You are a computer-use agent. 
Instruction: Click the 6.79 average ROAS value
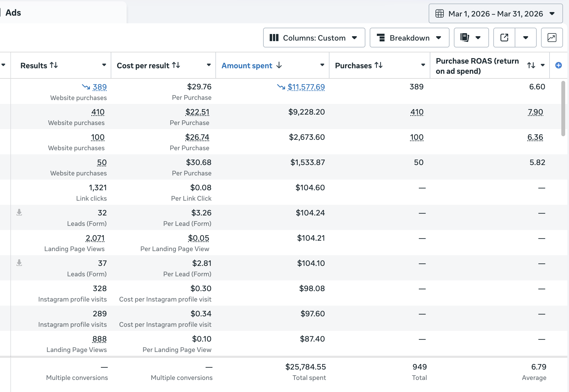[x=539, y=367]
